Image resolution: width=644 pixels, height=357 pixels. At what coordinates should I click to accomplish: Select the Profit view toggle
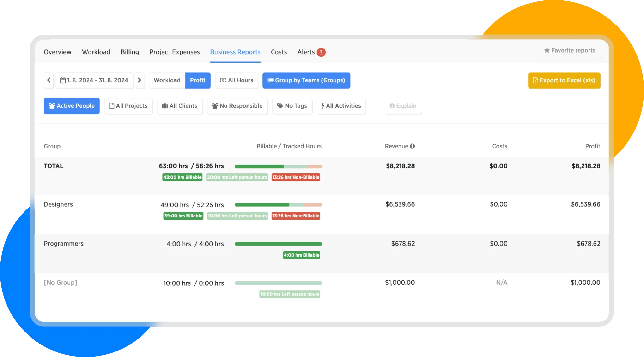click(198, 80)
